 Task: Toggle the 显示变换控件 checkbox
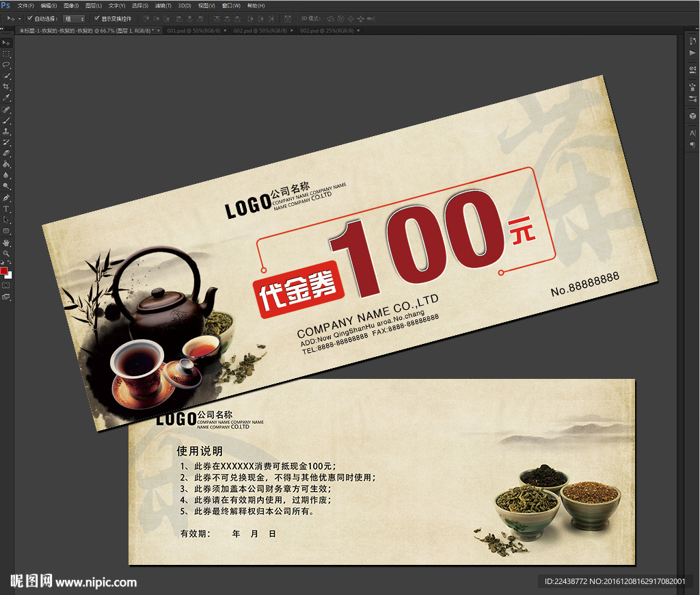click(97, 18)
